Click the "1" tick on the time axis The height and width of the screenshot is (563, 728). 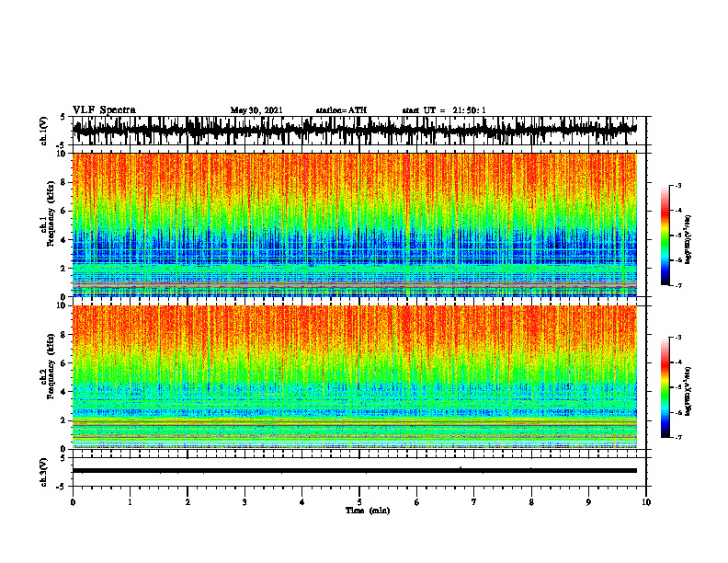tap(130, 502)
